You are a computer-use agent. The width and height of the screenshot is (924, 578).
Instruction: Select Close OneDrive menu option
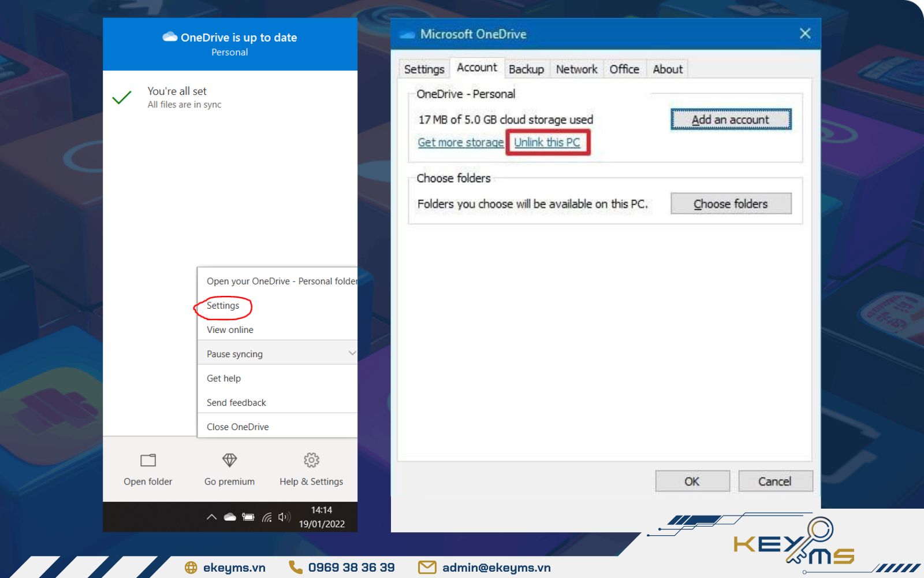tap(237, 427)
